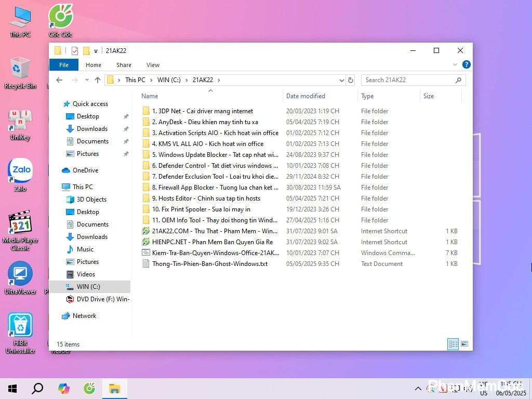Open the File menu tab

coord(64,65)
